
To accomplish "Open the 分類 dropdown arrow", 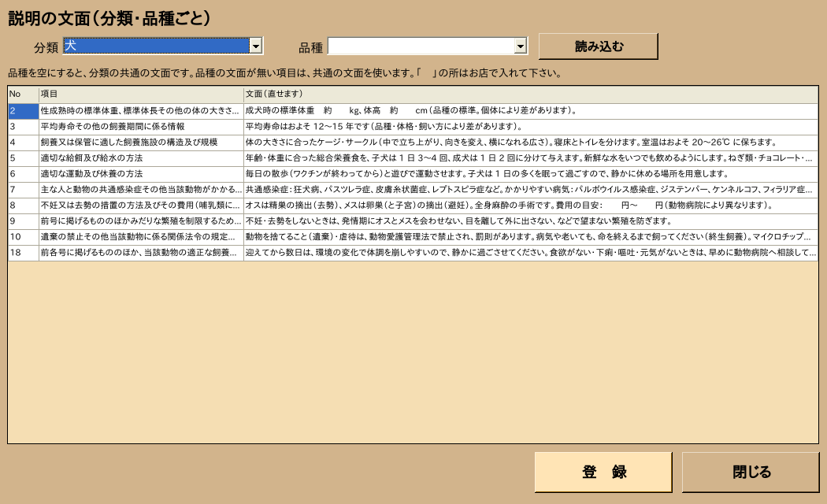I will 256,46.
